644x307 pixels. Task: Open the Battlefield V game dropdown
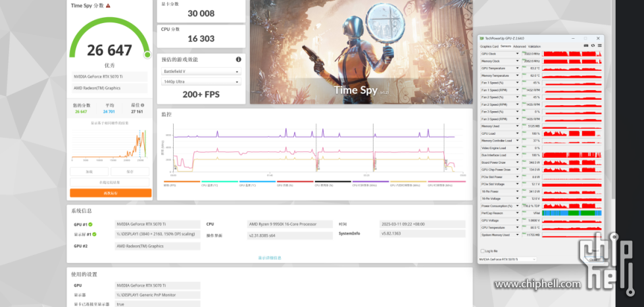201,72
